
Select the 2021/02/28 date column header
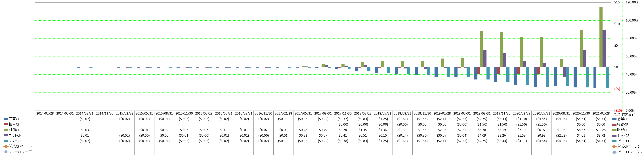click(x=601, y=113)
